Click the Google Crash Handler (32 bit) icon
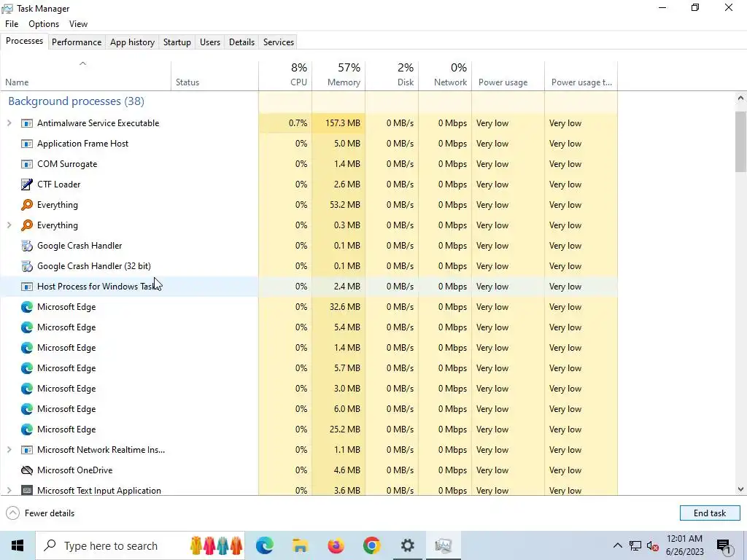 (x=27, y=266)
